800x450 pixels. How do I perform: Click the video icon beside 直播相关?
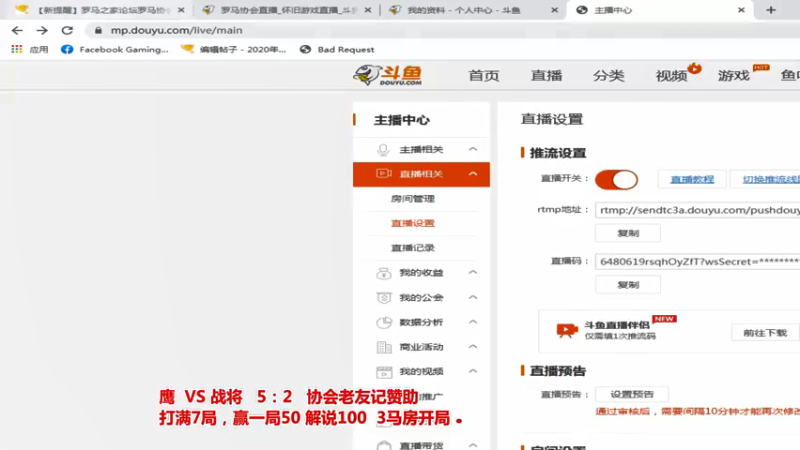[x=383, y=173]
